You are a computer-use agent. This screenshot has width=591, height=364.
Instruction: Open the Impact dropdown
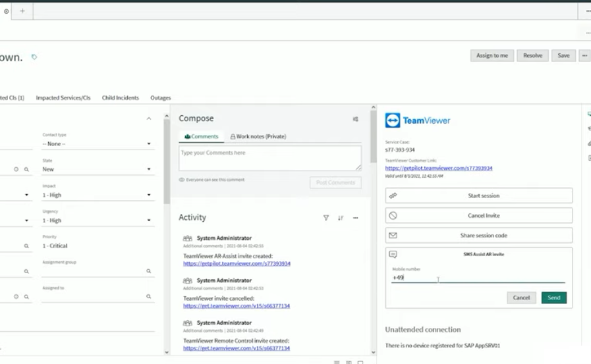click(98, 195)
